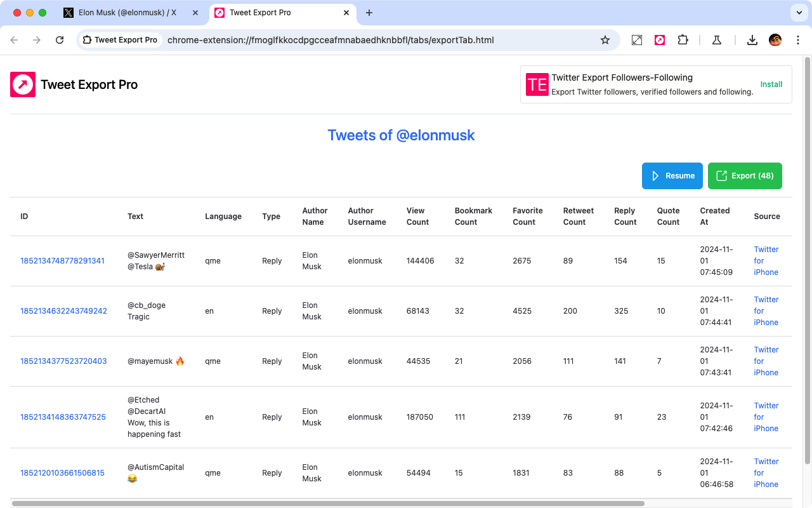Click the created-at time 06:46:58 cell

[x=716, y=473]
